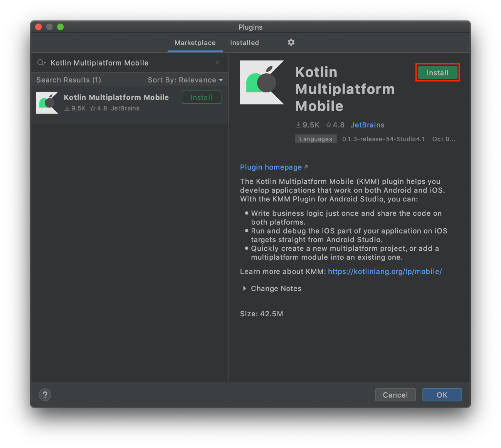Click the Search Results (1) label
This screenshot has height=448, width=501.
pyautogui.click(x=69, y=80)
